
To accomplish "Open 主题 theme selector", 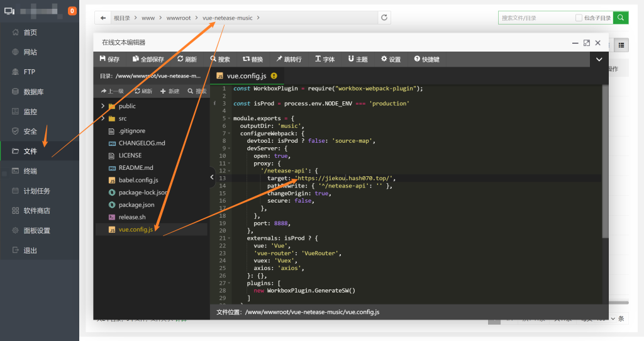I will [358, 59].
